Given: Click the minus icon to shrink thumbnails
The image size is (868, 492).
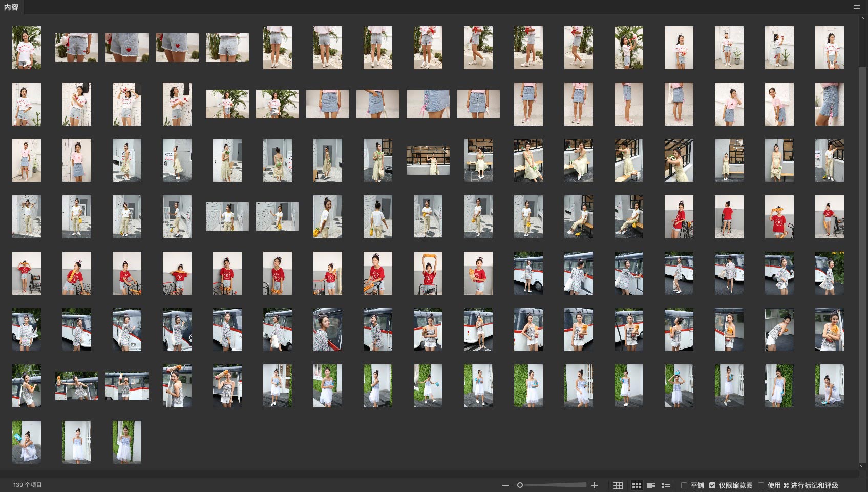Looking at the screenshot, I should (x=505, y=485).
